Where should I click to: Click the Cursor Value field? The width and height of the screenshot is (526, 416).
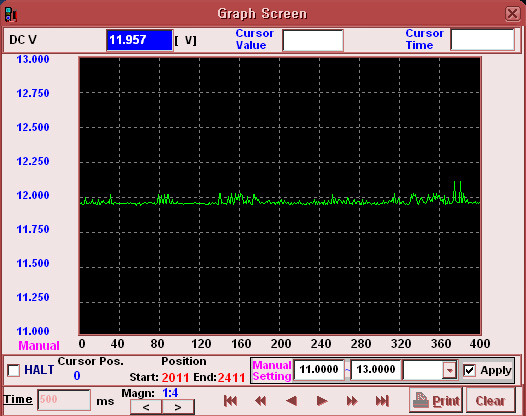pos(313,40)
